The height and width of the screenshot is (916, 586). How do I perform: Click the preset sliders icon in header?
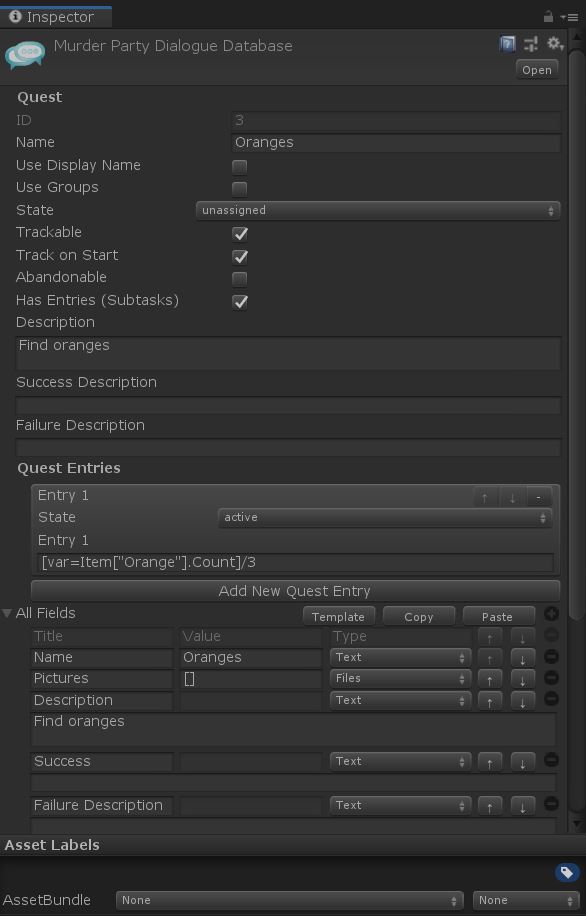[531, 44]
